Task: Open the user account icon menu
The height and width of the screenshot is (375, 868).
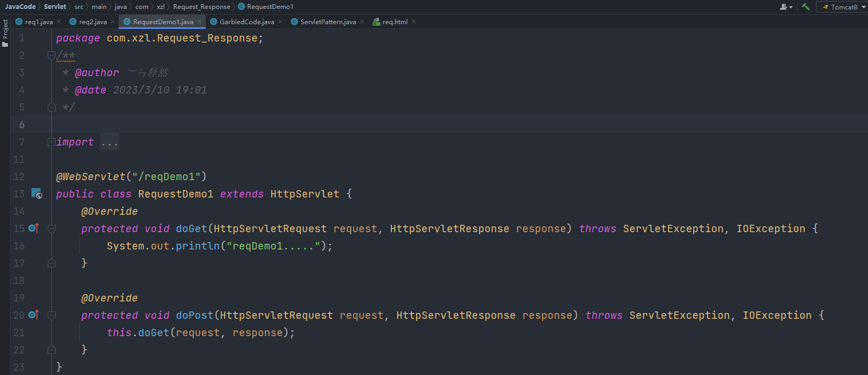Action: point(785,7)
